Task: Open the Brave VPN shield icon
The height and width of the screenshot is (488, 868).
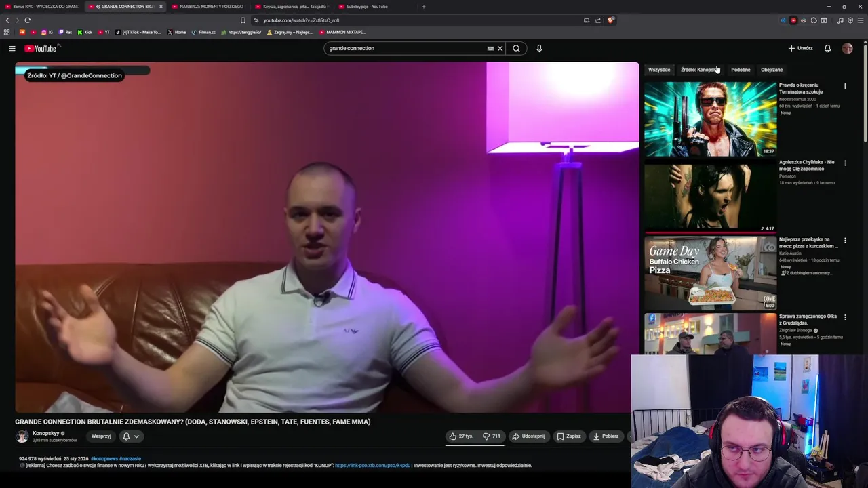Action: [x=850, y=20]
